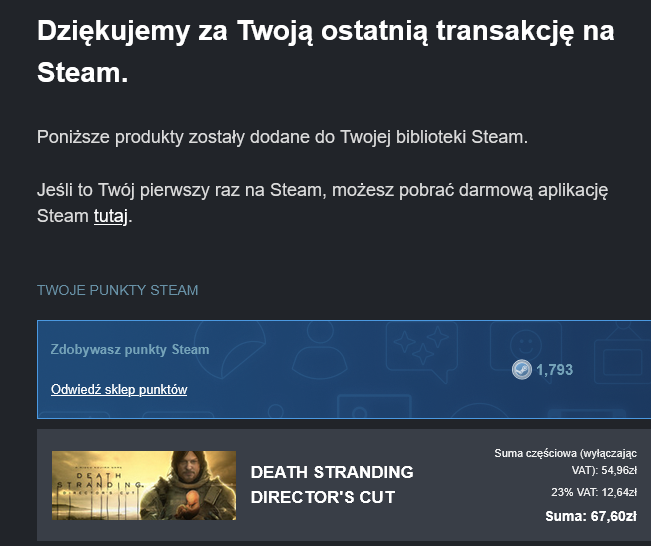Select the DEATH STRANDING DIRECTOR'S CUT title
Viewport: 651px width, 546px height.
point(332,485)
